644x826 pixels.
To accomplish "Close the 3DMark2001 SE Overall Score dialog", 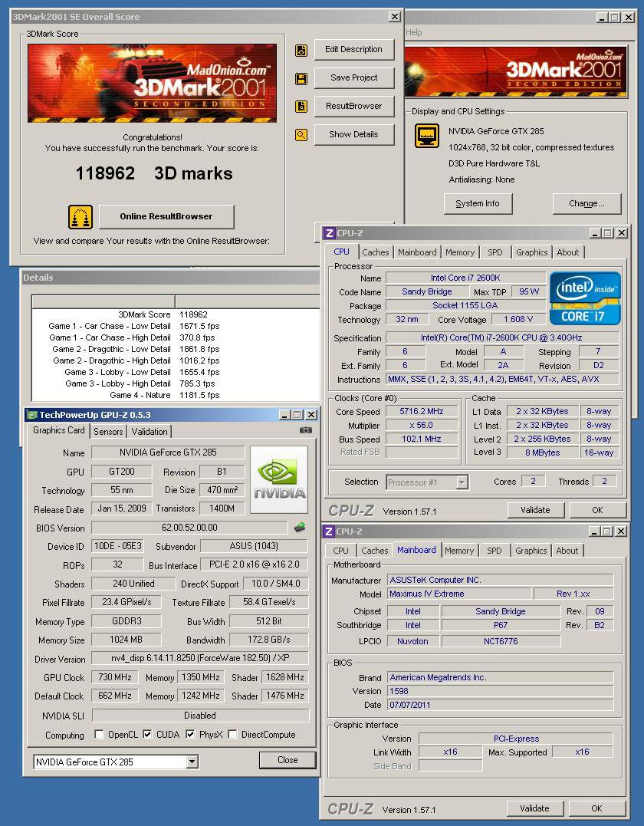I will tap(394, 17).
